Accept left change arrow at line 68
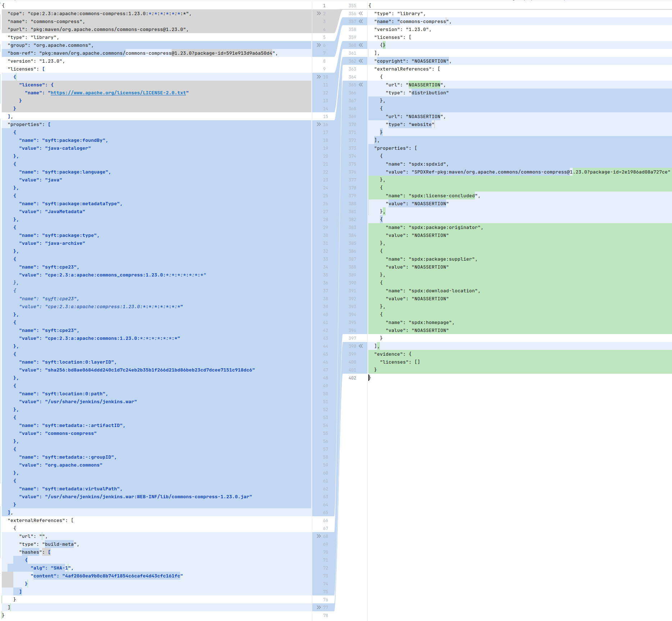Viewport: 672px width, 621px height. tap(318, 536)
